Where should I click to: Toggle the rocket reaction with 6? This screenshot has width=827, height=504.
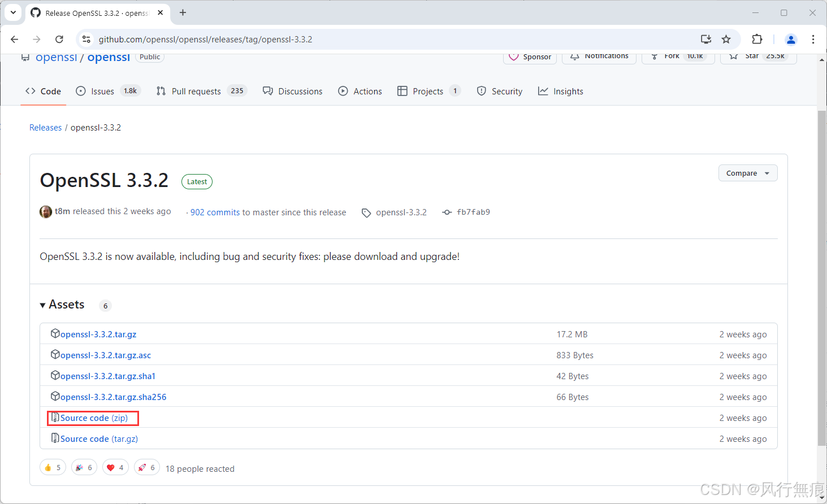[147, 467]
